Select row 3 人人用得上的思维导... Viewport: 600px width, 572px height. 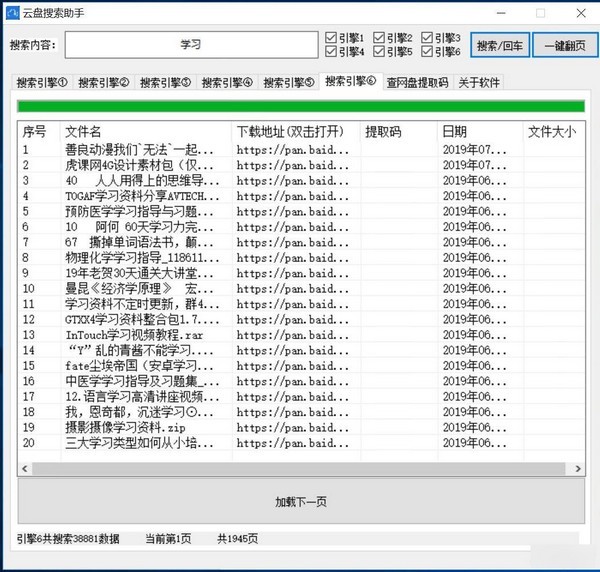(301, 181)
